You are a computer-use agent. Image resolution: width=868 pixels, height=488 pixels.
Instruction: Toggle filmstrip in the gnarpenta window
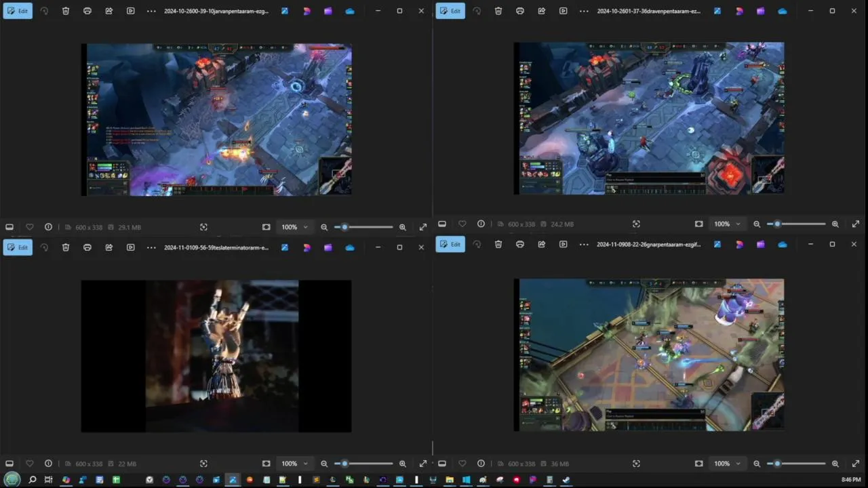442,464
